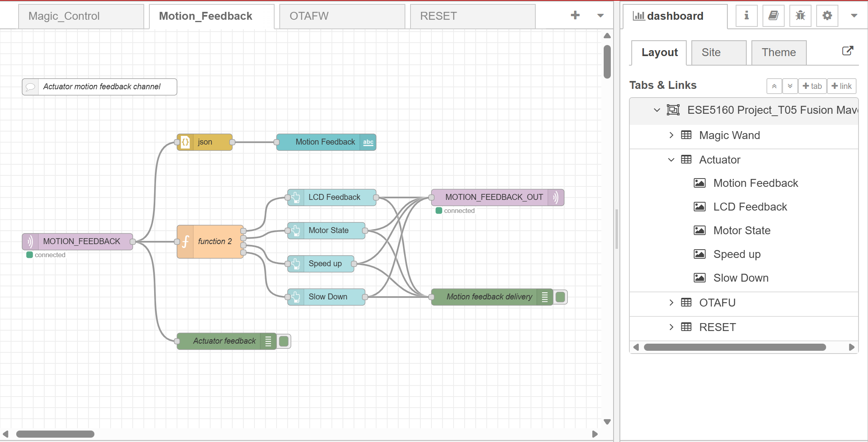Toggle the Motion feedback delivery debug button

(560, 297)
